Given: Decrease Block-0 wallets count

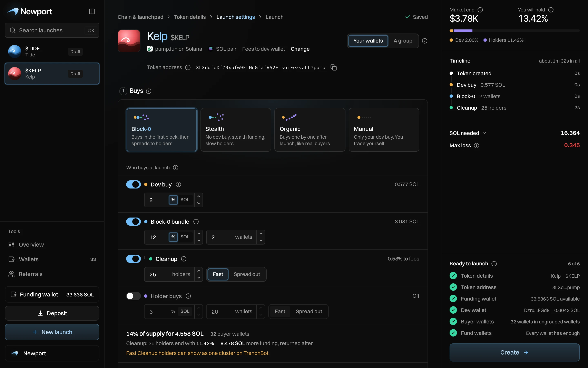Looking at the screenshot, I should pos(261,240).
